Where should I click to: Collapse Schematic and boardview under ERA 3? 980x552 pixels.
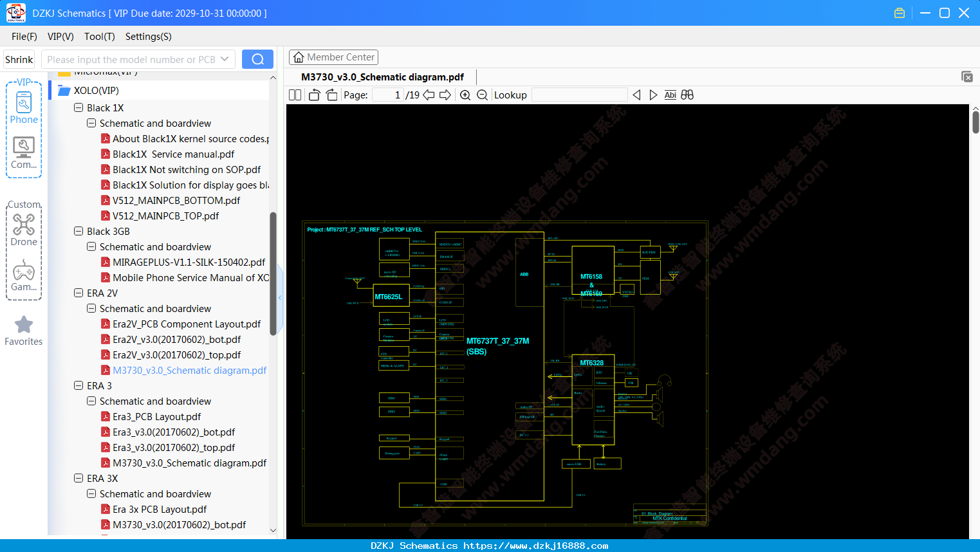(91, 401)
